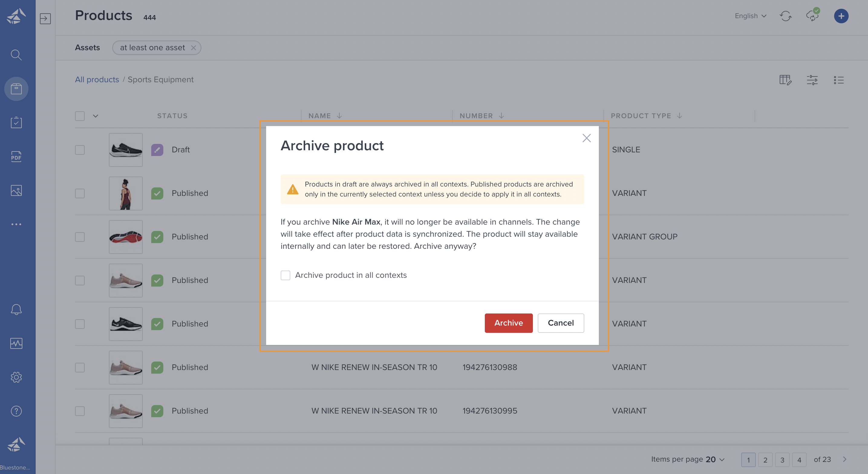Image resolution: width=868 pixels, height=474 pixels.
Task: Open the English language dropdown
Action: (750, 16)
